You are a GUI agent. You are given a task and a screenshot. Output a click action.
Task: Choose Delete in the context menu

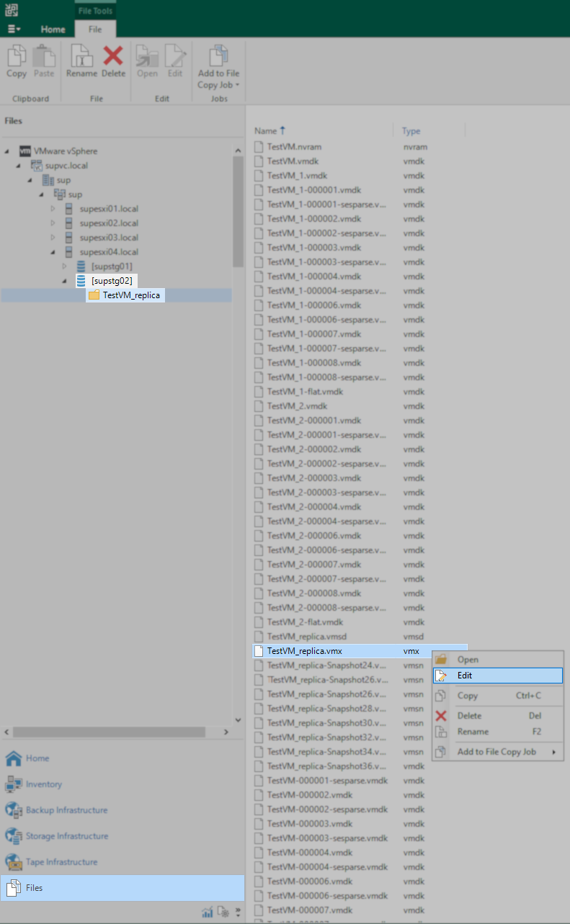click(x=498, y=716)
